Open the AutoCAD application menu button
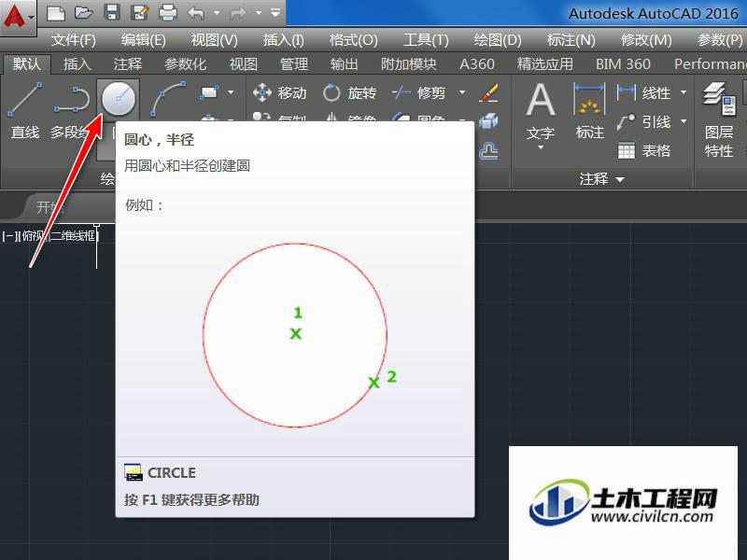The width and height of the screenshot is (747, 560). [x=18, y=16]
